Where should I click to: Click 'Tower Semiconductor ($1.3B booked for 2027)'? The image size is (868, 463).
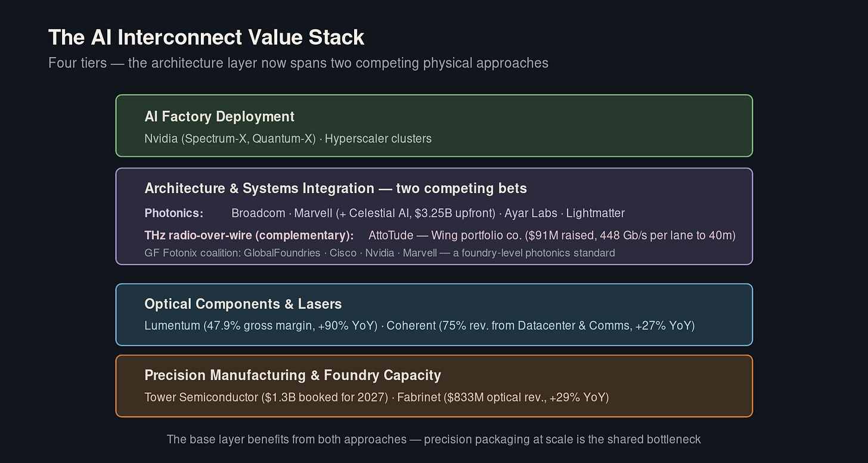[x=266, y=397]
